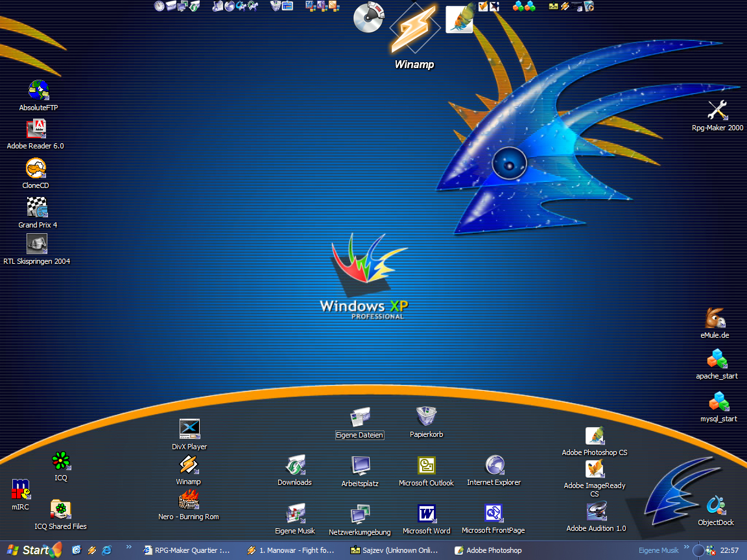Expand Eigene Musik toolbar chevron
This screenshot has height=560, width=747.
(687, 546)
